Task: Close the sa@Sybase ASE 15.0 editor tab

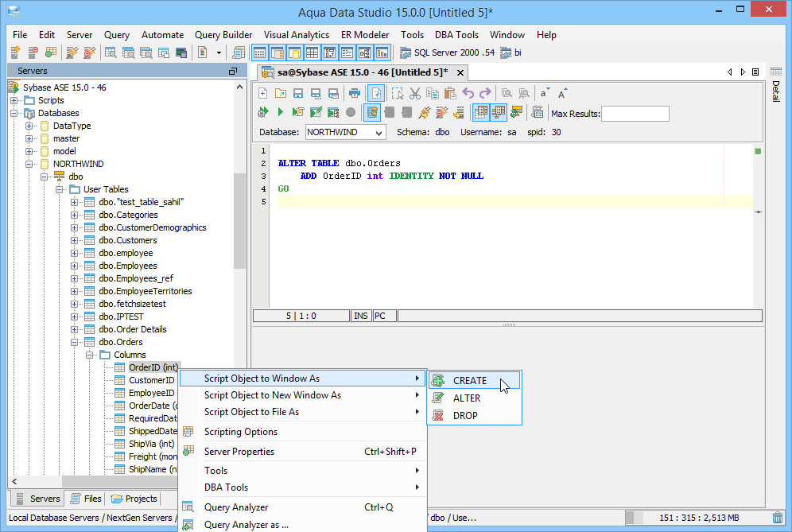Action: 460,72
